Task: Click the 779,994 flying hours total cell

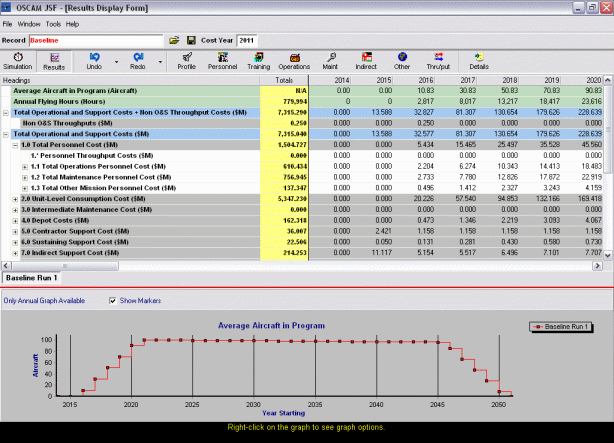Action: click(284, 102)
